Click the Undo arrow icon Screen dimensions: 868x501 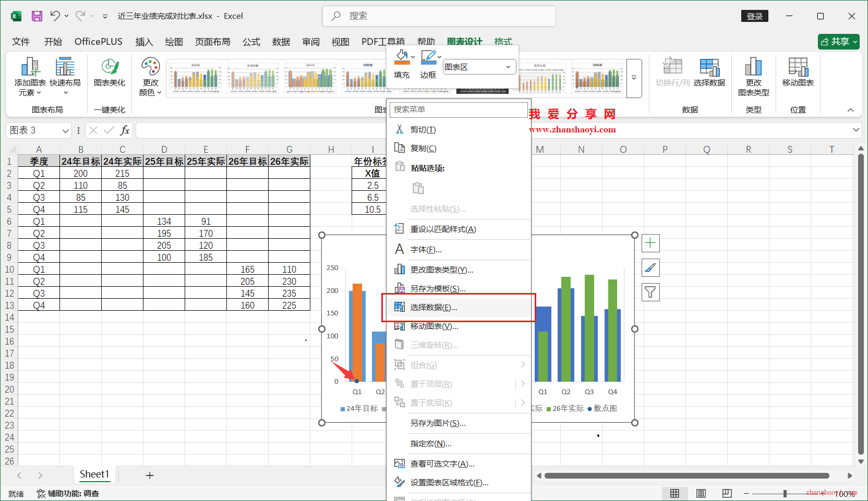(55, 16)
